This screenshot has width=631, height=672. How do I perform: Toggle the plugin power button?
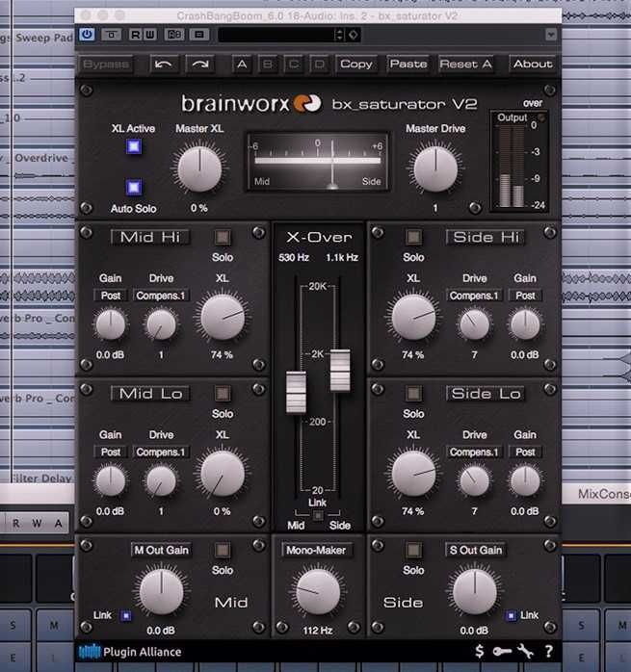coord(87,35)
